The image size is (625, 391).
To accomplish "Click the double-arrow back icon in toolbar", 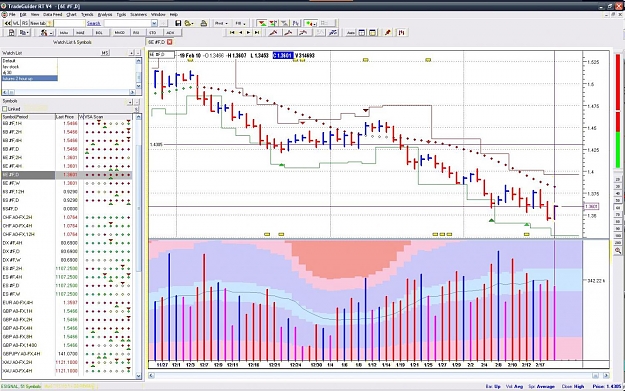I will click(x=8, y=24).
